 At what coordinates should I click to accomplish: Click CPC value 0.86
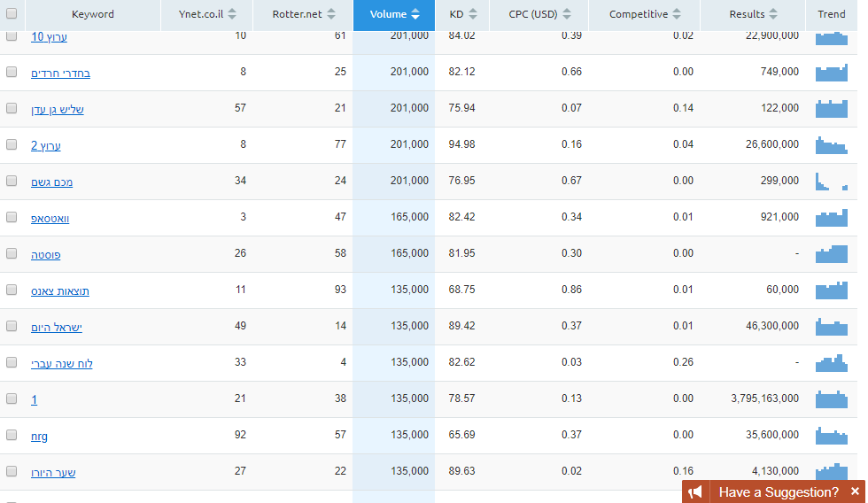click(x=571, y=290)
